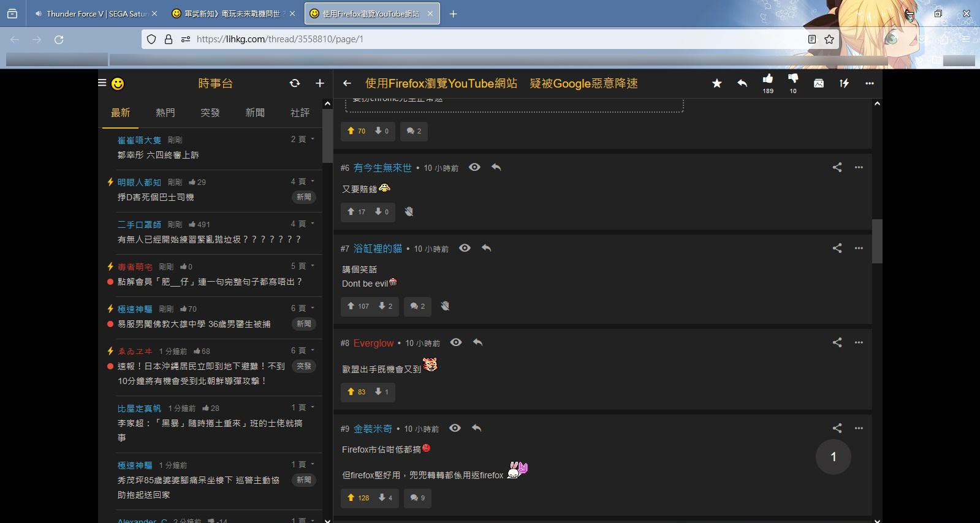Open more options for post #6
Screen dimensions: 980x523
(859, 167)
